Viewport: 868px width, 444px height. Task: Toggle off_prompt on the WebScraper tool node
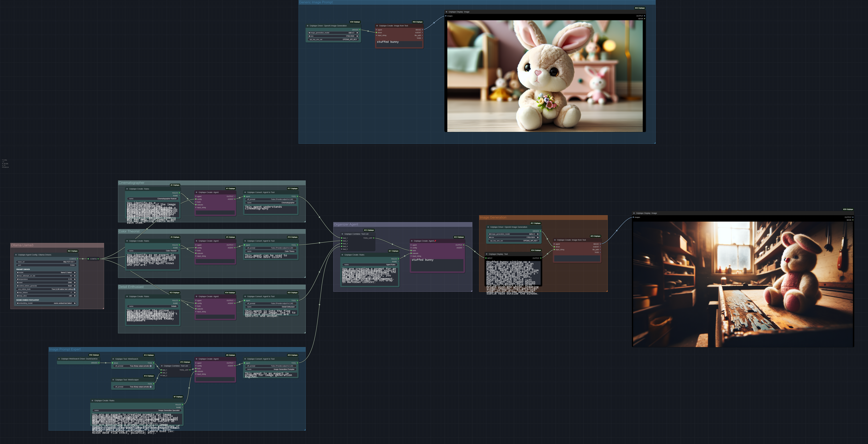133,387
